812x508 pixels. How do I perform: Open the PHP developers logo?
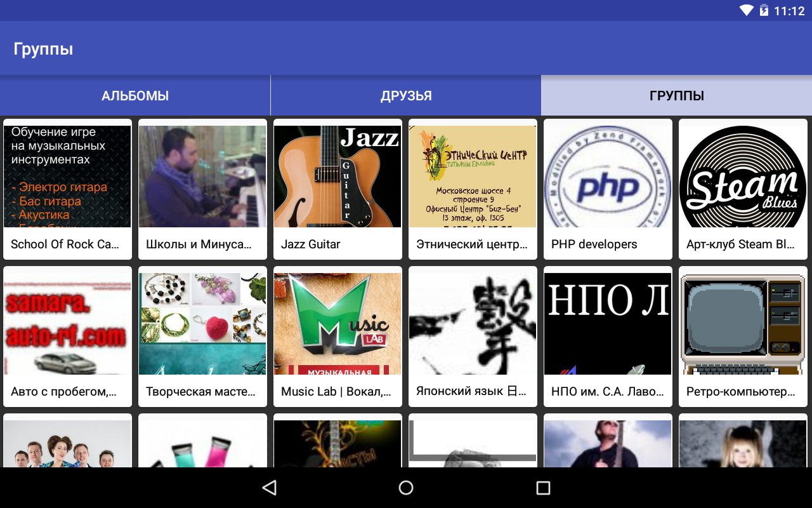[x=608, y=177]
